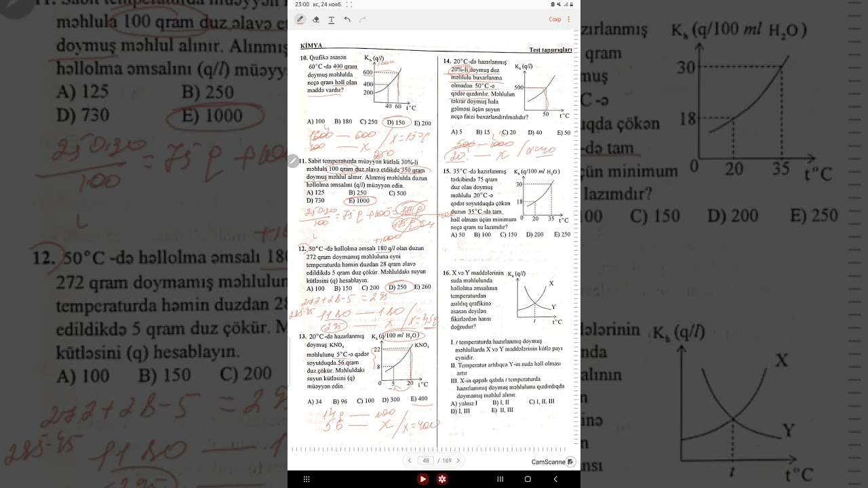Choose the text insertion tool
Viewport: 868px width, 488px height.
[332, 20]
